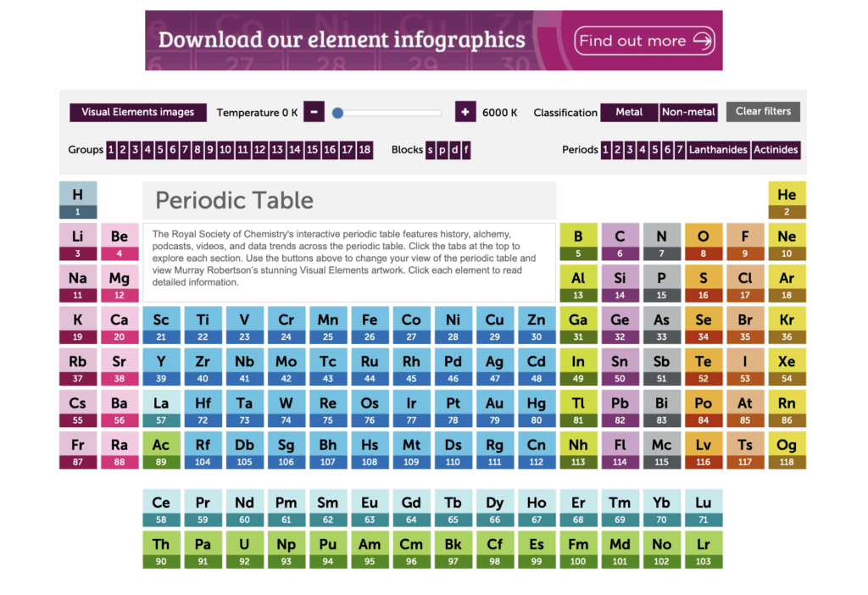Click the temperature slider handle
868x595 pixels.
point(337,113)
